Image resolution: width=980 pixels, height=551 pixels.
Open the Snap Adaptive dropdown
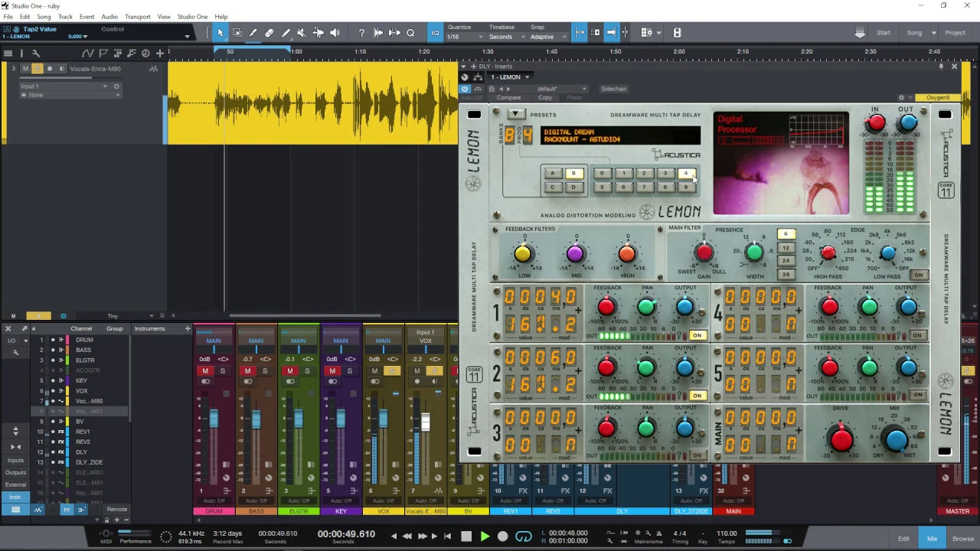click(x=547, y=37)
